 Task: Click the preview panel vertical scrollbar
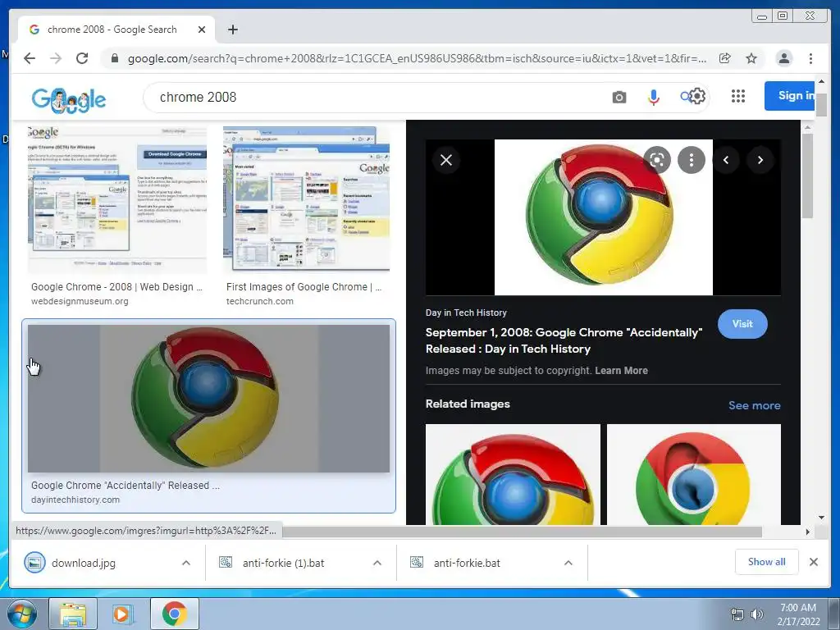807,176
